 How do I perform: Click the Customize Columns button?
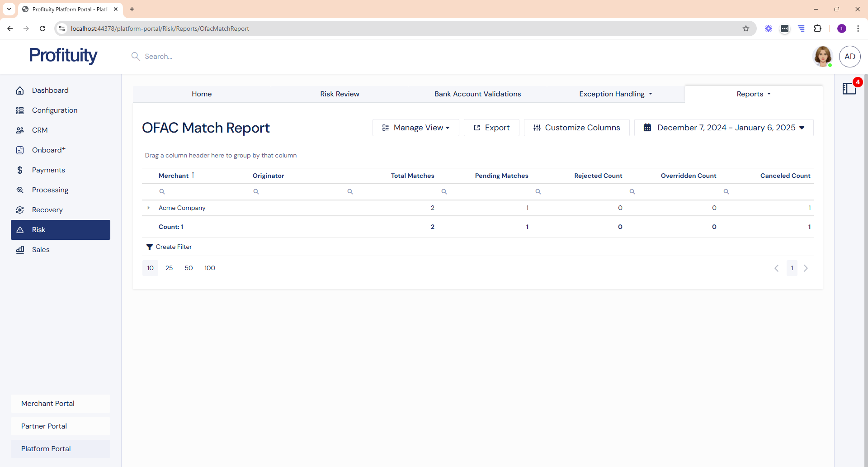(576, 128)
